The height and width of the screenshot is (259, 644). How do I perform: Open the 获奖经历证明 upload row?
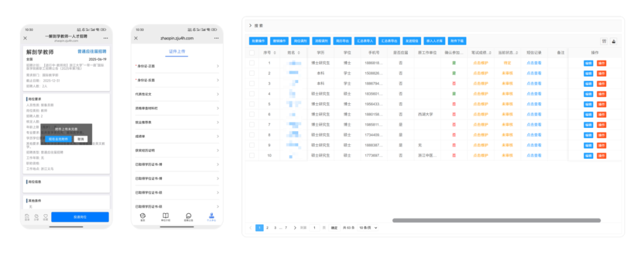177,150
